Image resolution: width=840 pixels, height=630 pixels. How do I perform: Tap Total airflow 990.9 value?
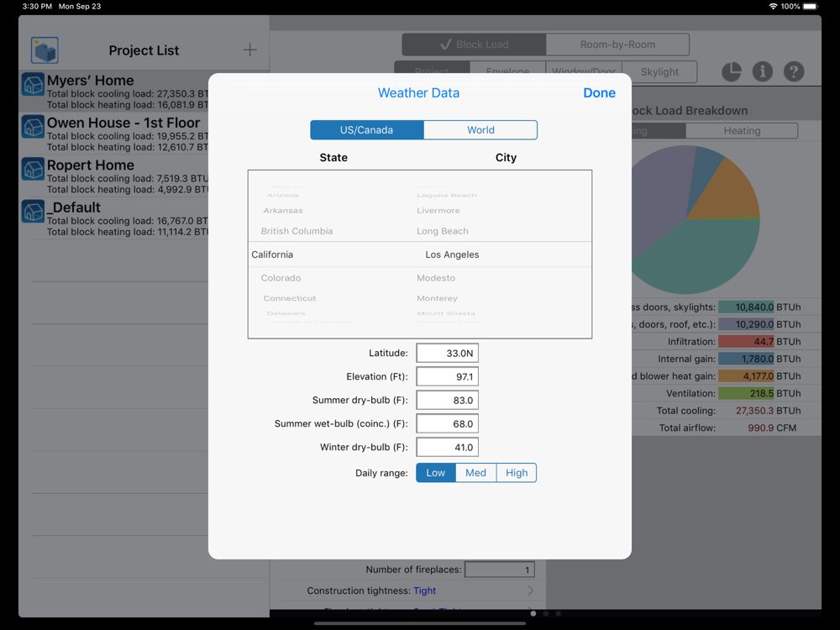point(761,428)
